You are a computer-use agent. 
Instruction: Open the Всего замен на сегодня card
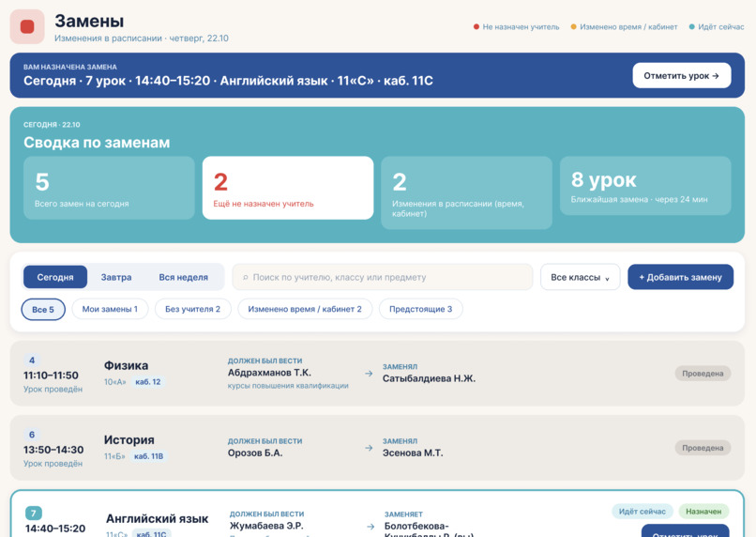coord(109,188)
